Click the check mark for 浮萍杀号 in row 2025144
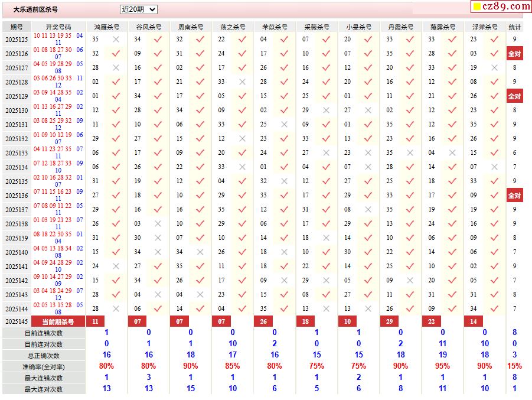Screen dimensions: 532x400 pyautogui.click(x=494, y=308)
